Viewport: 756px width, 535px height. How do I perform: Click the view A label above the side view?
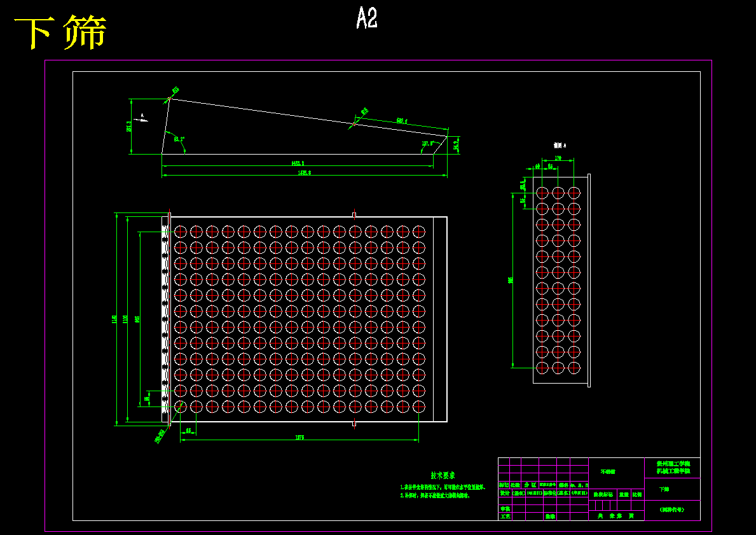[560, 145]
